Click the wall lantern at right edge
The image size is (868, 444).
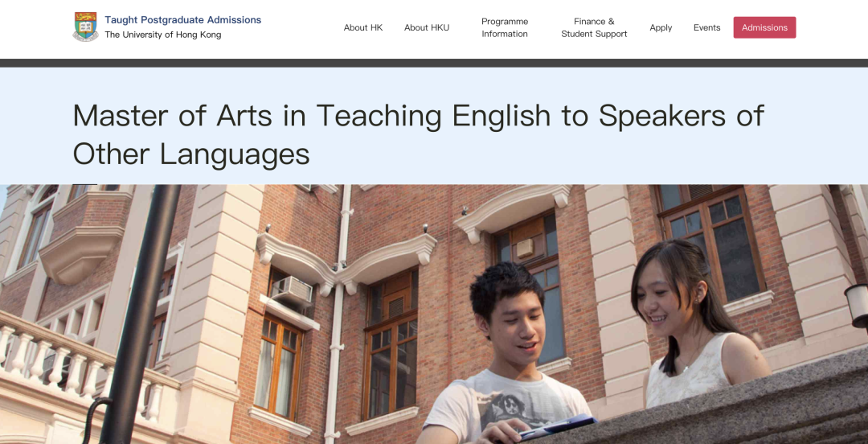tap(857, 306)
